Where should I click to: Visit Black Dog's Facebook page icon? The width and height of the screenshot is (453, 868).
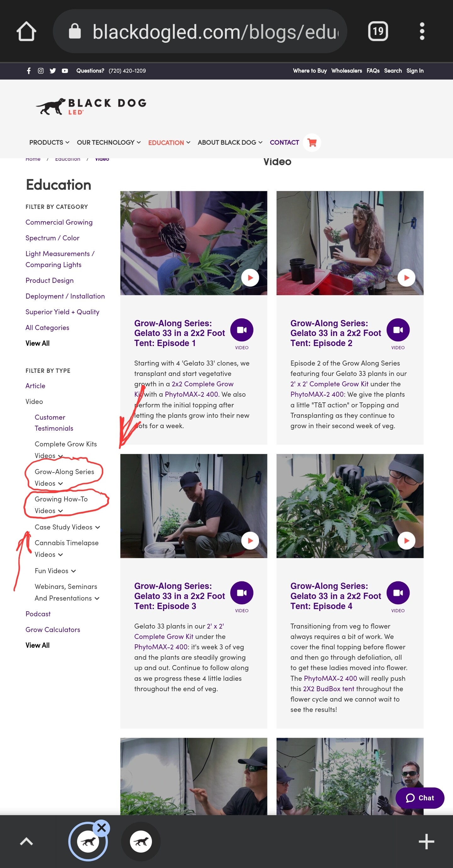29,71
